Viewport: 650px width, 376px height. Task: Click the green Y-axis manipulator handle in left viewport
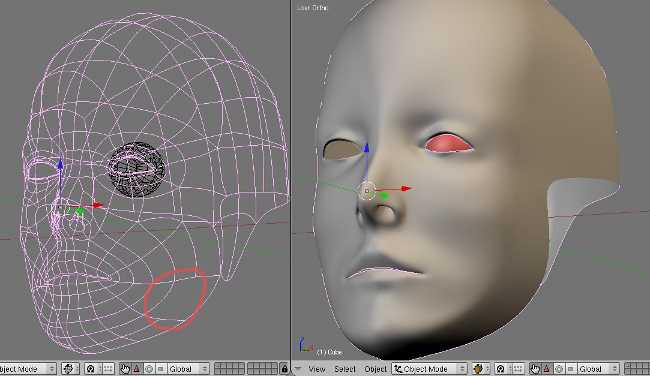tap(80, 212)
